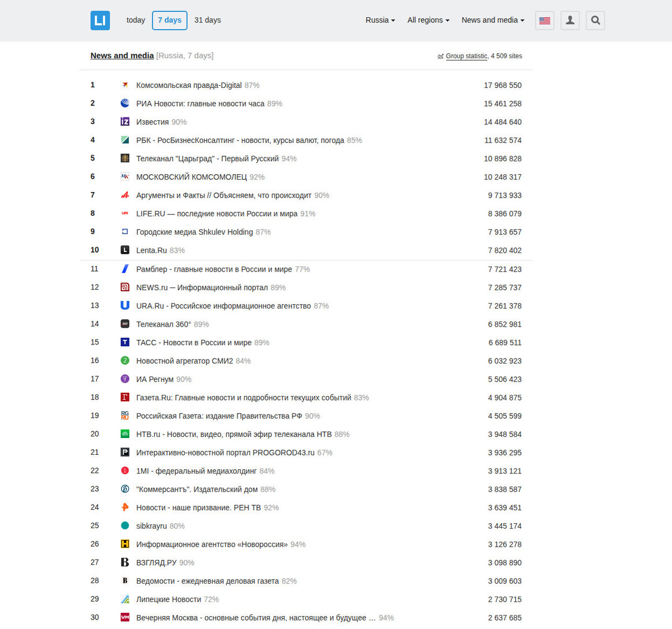
Task: Click visitor count 17 968 550
Action: [x=503, y=85]
